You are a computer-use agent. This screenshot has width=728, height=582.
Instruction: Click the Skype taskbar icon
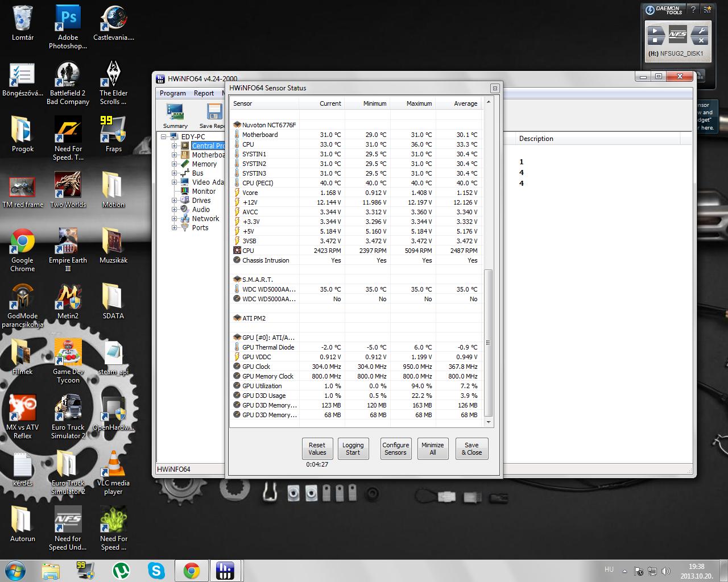(x=156, y=570)
